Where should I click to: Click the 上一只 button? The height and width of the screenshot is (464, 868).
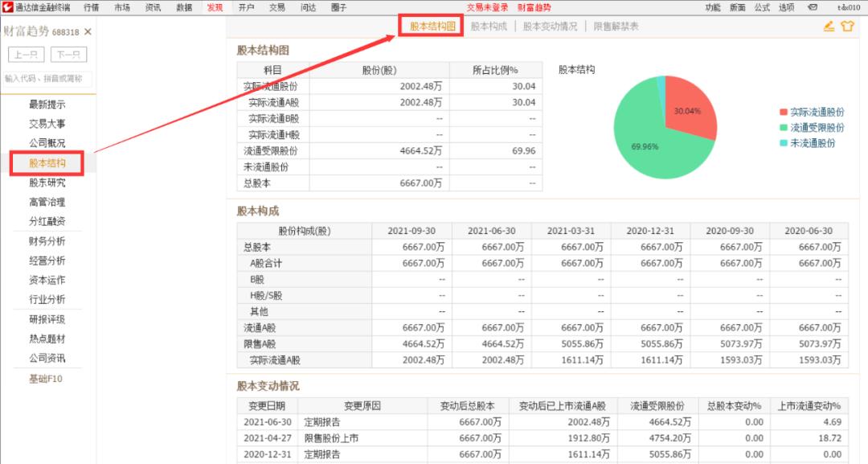pyautogui.click(x=28, y=55)
